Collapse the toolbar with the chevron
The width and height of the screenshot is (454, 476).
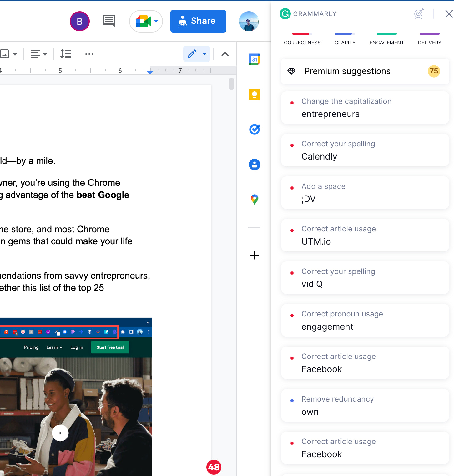coord(225,54)
